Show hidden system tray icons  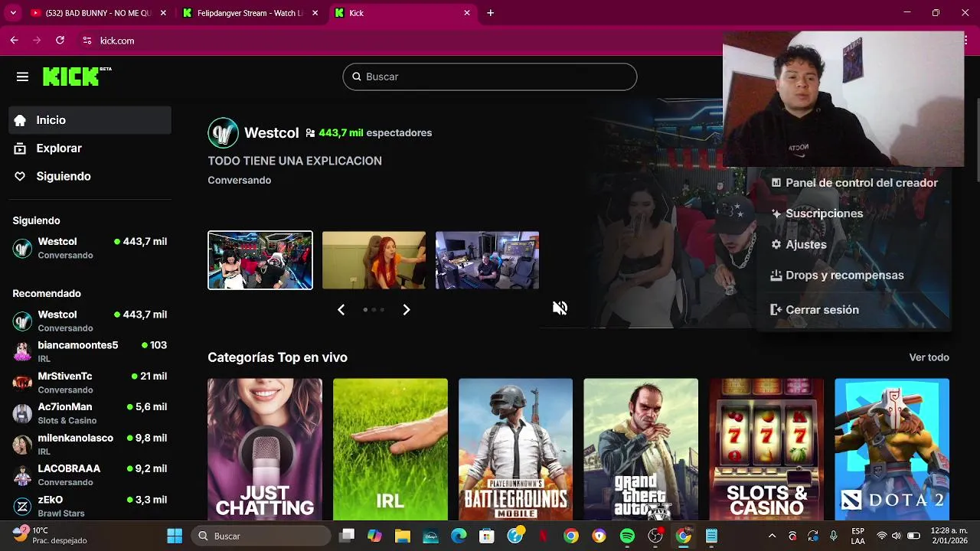tap(772, 536)
